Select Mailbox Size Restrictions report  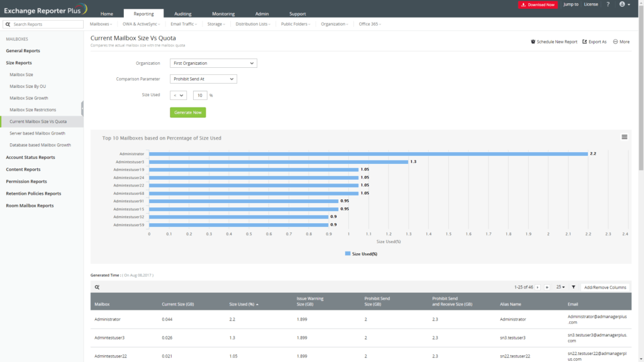click(x=33, y=109)
